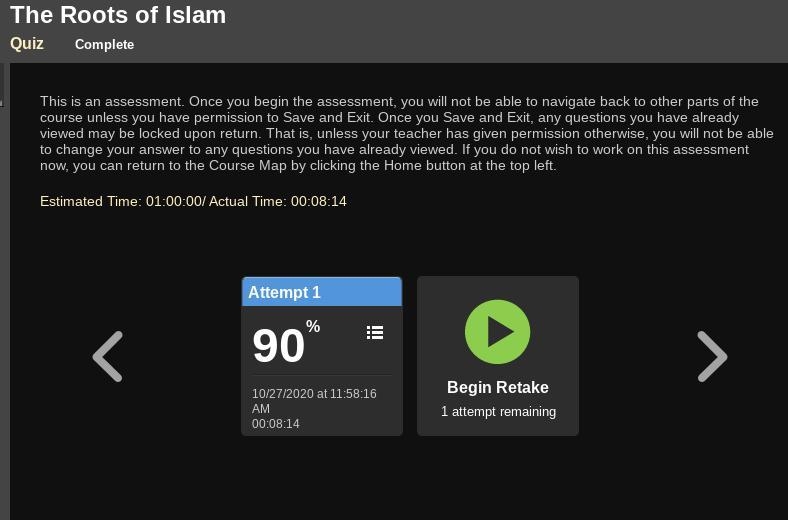788x520 pixels.
Task: Select the Attempt 1 card header
Action: (322, 292)
